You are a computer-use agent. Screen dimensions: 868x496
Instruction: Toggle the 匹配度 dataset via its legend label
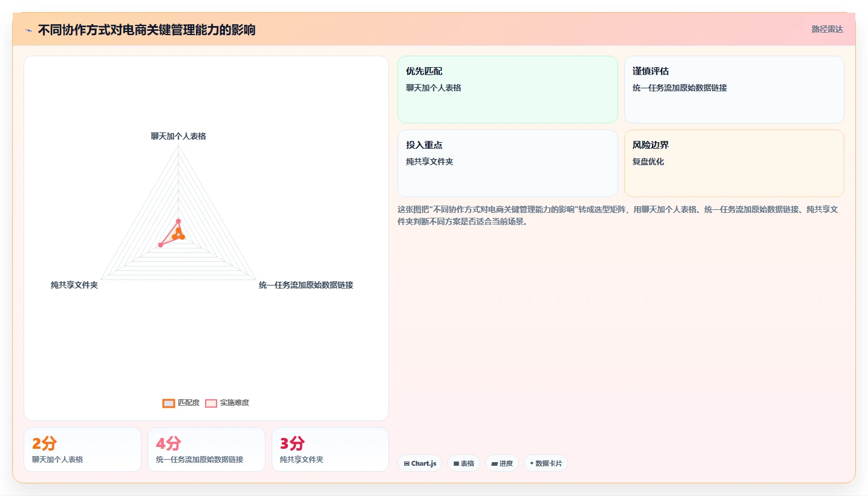coord(189,403)
